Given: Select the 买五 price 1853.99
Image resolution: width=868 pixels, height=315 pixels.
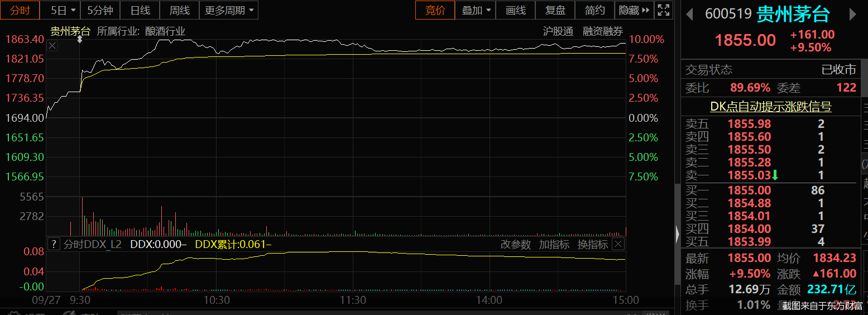Looking at the screenshot, I should [x=749, y=242].
